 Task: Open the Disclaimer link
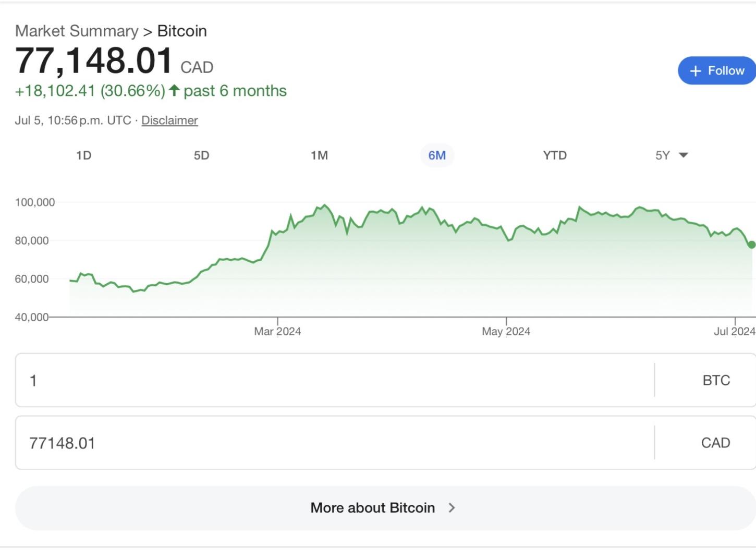point(169,120)
